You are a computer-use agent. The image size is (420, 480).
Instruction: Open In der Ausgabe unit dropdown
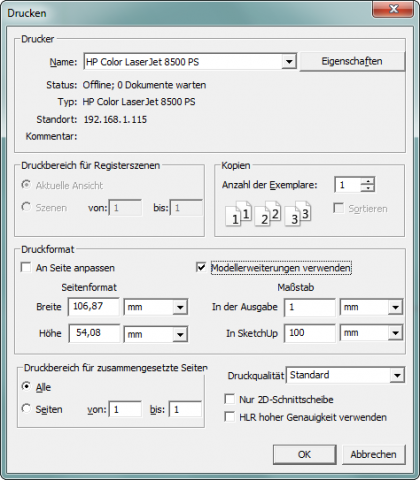[x=395, y=307]
